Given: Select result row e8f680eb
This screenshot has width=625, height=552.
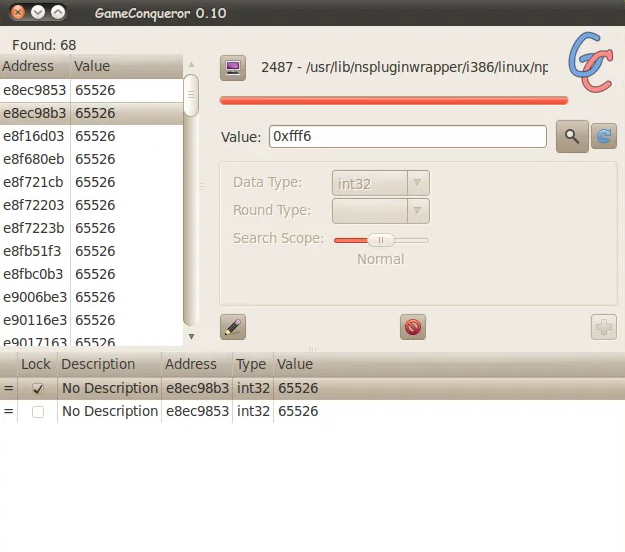Looking at the screenshot, I should (91, 159).
